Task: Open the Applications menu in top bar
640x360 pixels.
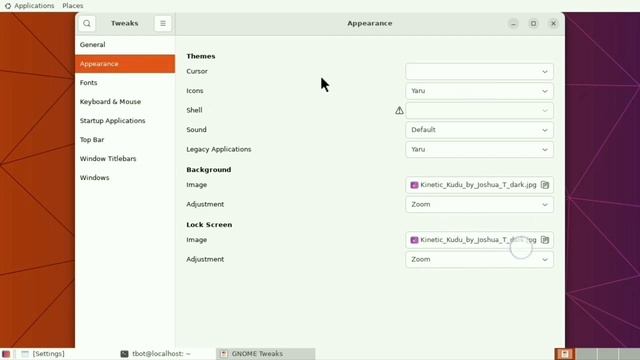Action: [34, 6]
